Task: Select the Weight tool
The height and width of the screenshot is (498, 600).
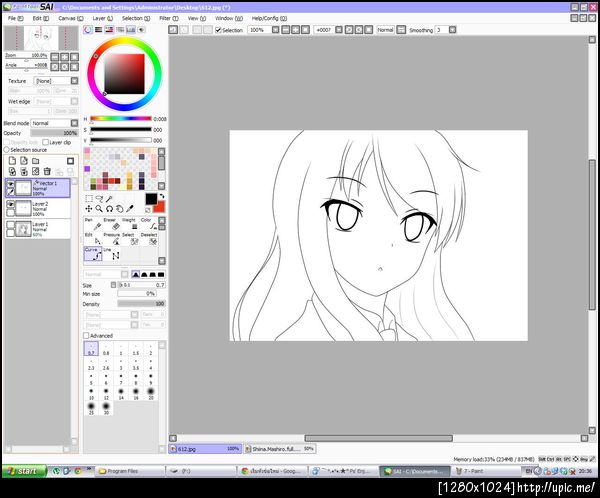Action: [130, 224]
